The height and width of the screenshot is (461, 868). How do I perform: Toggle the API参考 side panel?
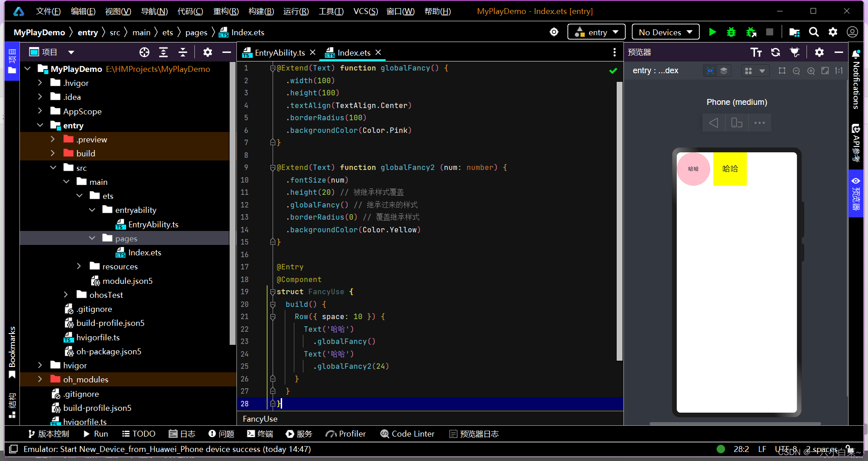tap(856, 142)
